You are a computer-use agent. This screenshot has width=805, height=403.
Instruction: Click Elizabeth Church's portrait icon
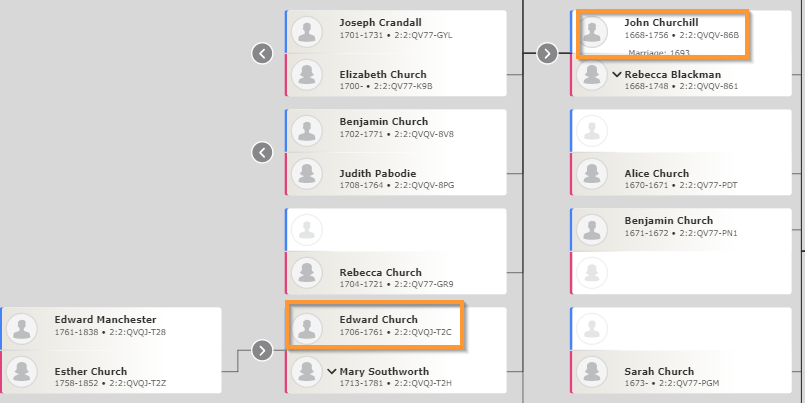(x=306, y=75)
